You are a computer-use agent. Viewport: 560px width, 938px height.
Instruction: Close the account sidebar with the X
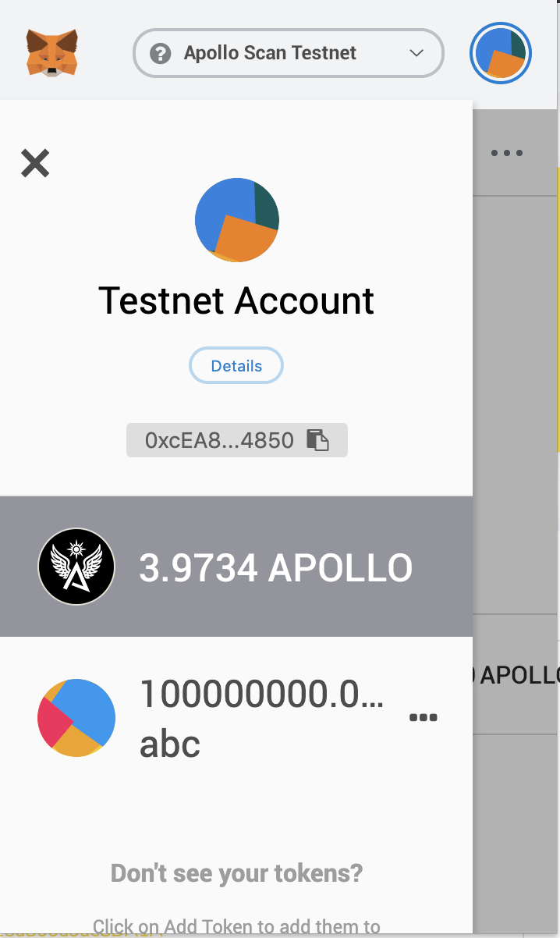tap(35, 163)
